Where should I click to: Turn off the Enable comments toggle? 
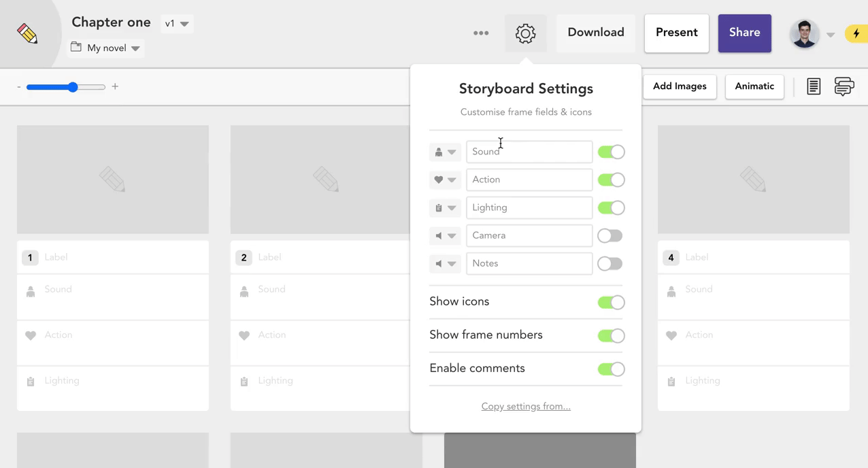(610, 369)
